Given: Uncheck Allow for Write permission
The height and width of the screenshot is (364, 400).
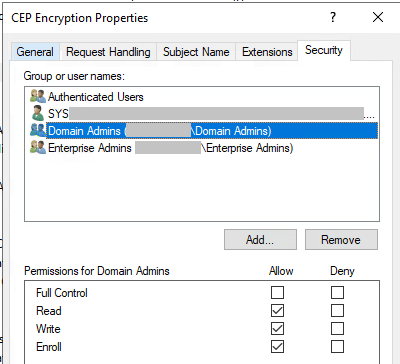Looking at the screenshot, I should 277,329.
